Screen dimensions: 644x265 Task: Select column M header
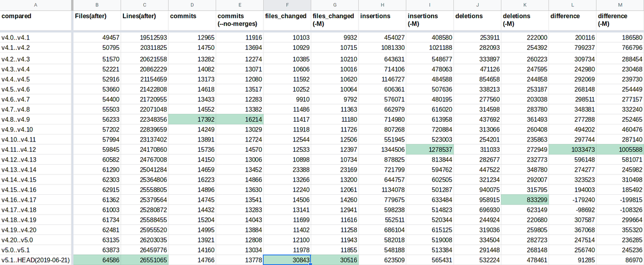pos(620,5)
